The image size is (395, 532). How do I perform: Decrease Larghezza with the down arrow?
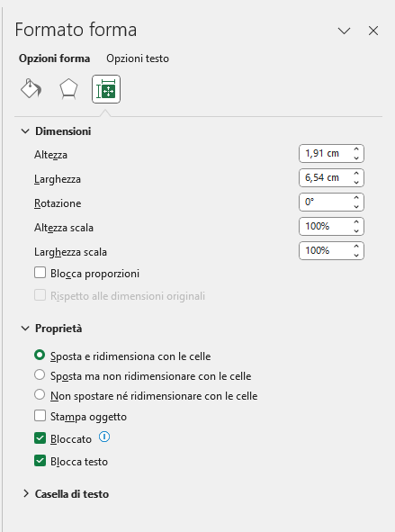click(x=356, y=182)
